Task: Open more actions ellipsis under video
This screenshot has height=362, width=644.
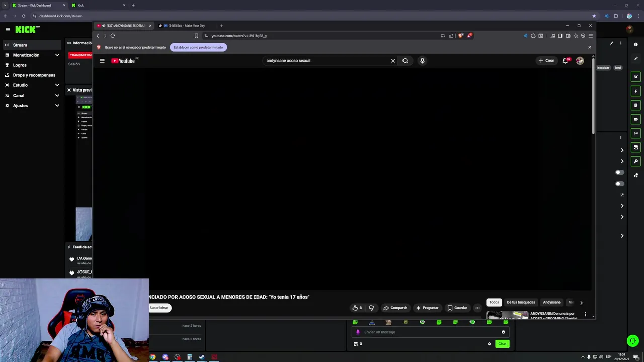Action: (x=477, y=308)
